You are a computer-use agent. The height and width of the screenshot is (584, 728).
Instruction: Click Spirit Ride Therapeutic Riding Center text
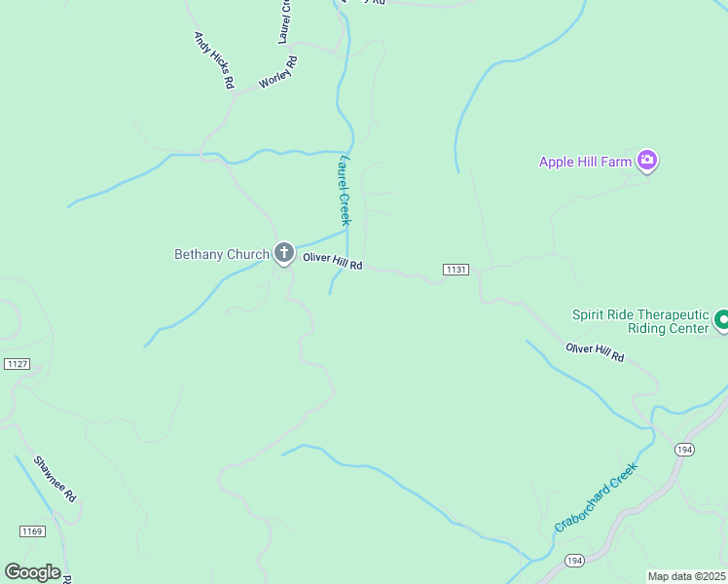coord(640,321)
